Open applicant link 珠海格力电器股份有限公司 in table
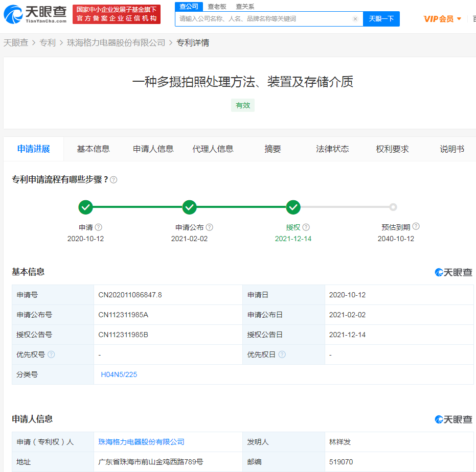 [x=141, y=442]
